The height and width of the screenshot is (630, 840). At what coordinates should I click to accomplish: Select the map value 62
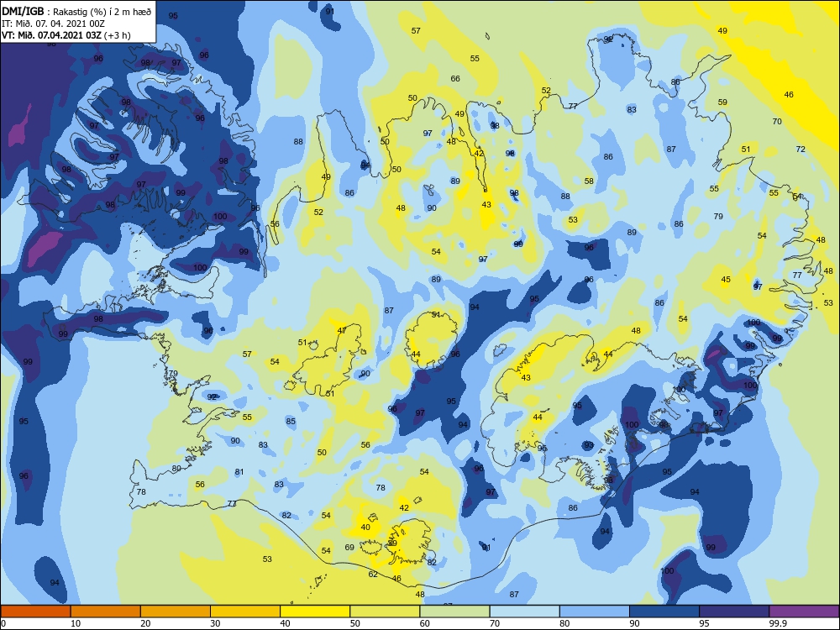(x=374, y=575)
